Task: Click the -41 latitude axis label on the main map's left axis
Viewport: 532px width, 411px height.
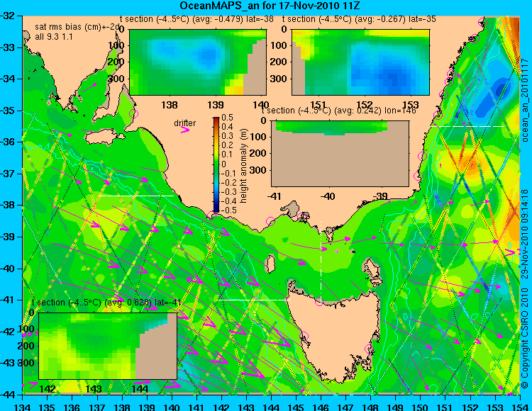Action: [8, 300]
